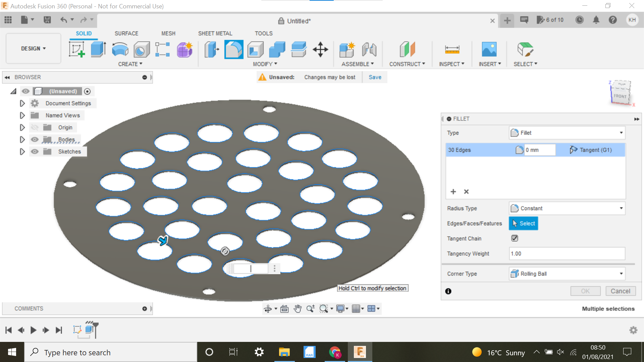Click the Undo icon

64,20
